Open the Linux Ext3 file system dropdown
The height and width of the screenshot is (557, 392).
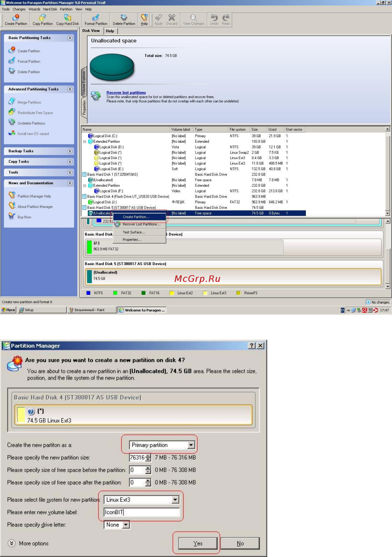click(175, 499)
